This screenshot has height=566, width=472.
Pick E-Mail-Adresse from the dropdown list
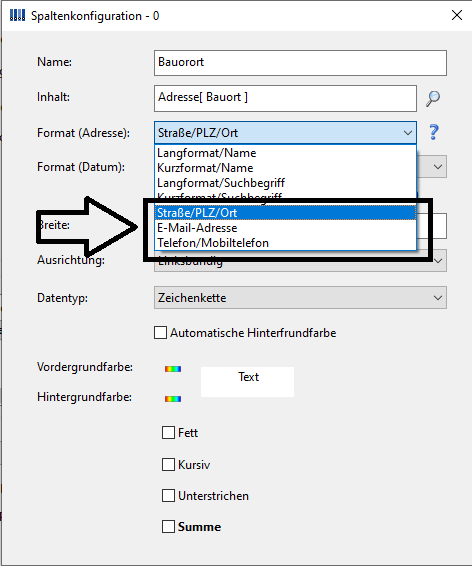coord(285,228)
